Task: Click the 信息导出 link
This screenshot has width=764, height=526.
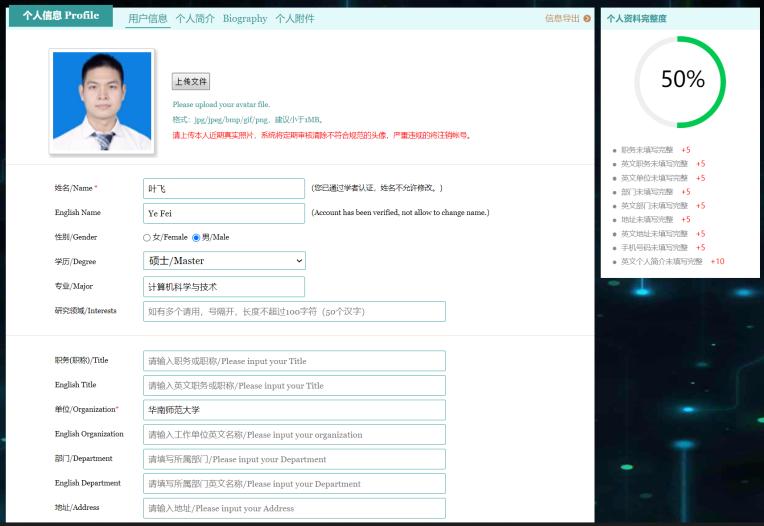Action: pyautogui.click(x=561, y=18)
